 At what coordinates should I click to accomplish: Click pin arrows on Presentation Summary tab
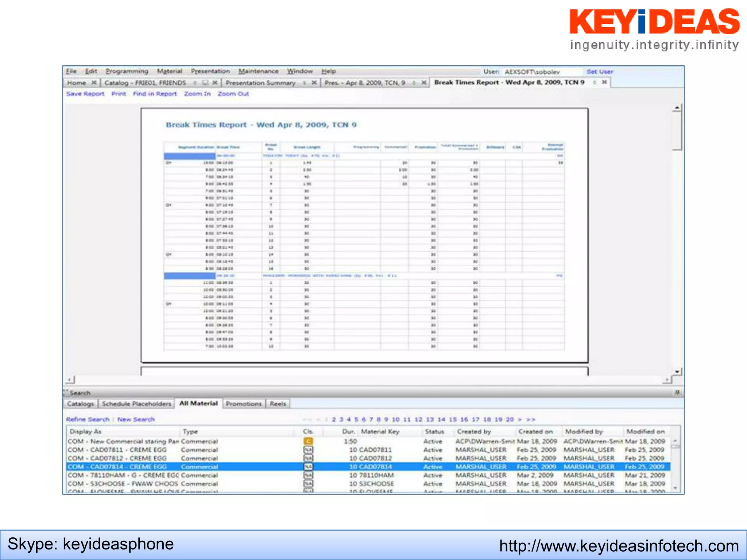click(304, 83)
